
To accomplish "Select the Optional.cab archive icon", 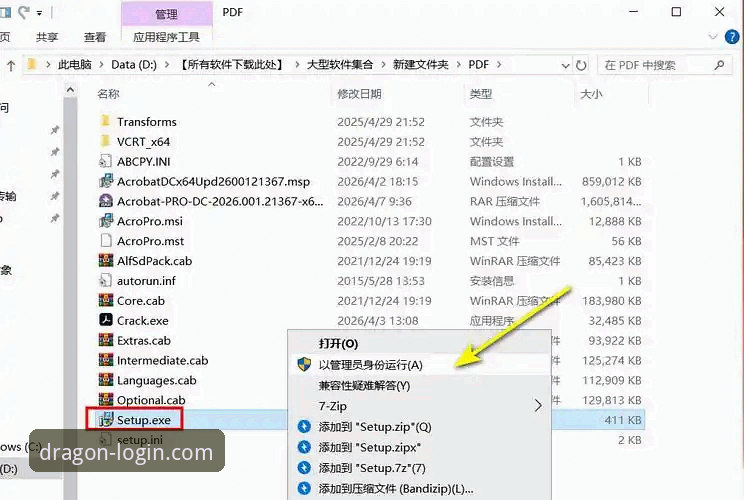I will pos(105,400).
